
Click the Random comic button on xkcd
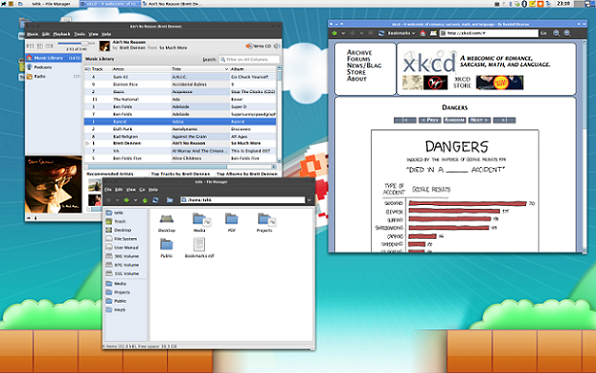[x=455, y=120]
